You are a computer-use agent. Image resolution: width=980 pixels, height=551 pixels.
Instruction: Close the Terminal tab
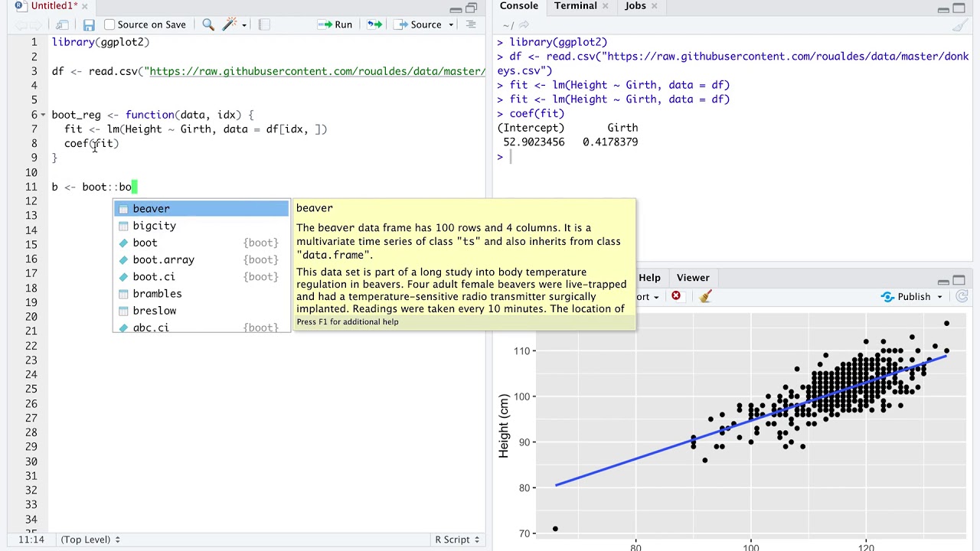click(606, 6)
